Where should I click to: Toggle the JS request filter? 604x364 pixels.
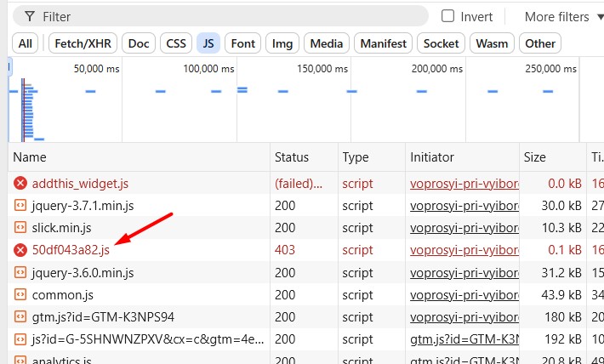tap(208, 43)
